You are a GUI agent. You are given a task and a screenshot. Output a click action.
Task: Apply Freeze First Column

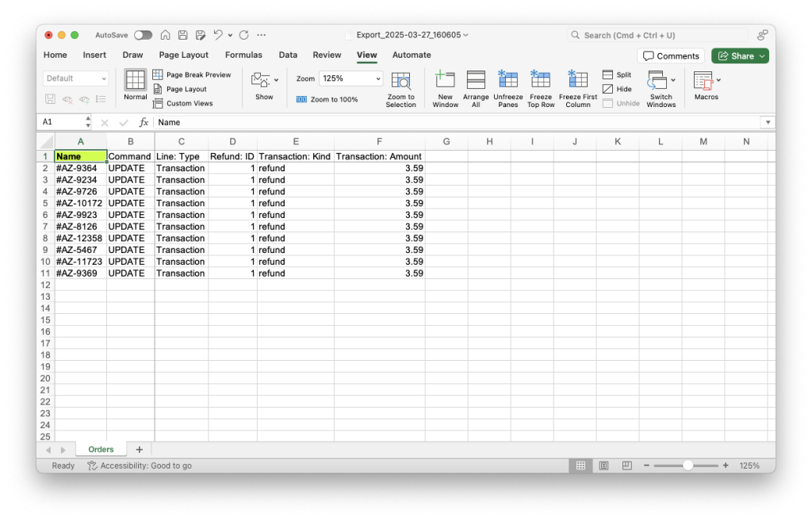[577, 87]
